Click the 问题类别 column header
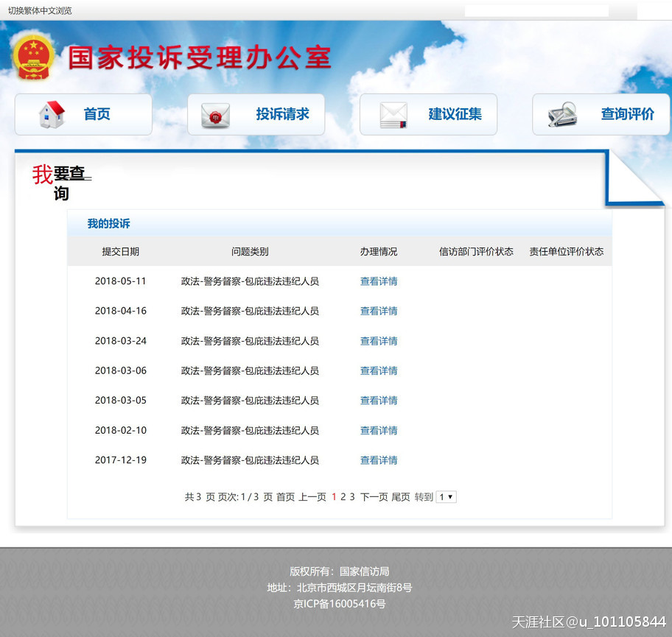 (x=250, y=251)
